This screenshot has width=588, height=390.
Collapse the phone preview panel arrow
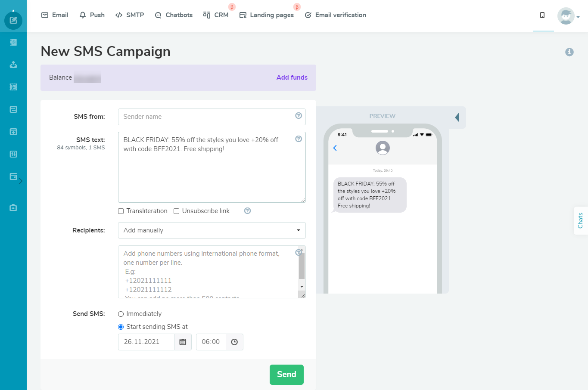457,117
